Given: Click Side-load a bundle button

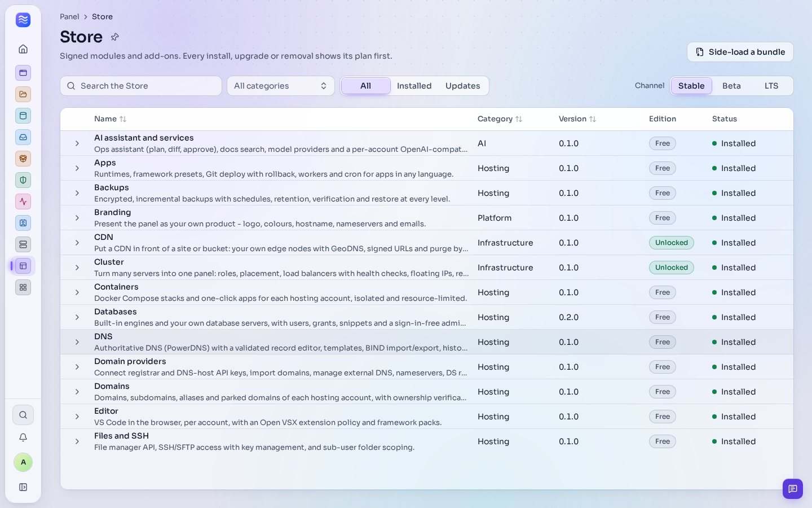Looking at the screenshot, I should (x=740, y=52).
